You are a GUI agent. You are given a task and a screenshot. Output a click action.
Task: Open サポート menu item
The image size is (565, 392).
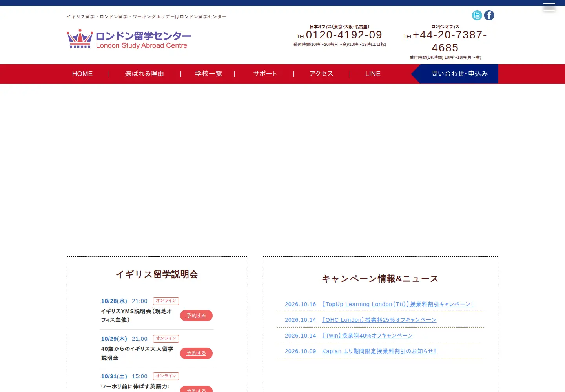(x=265, y=74)
